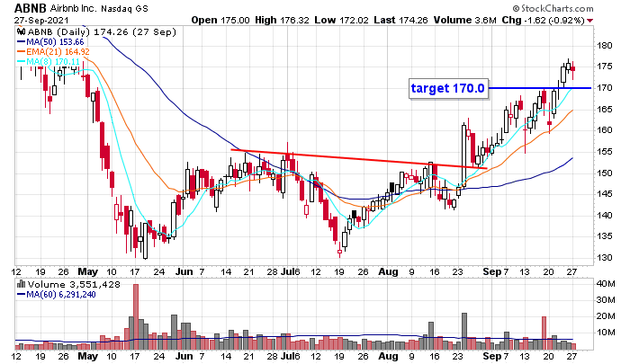630x364 pixels.
Task: Click the 140 price axis label
Action: [x=604, y=215]
